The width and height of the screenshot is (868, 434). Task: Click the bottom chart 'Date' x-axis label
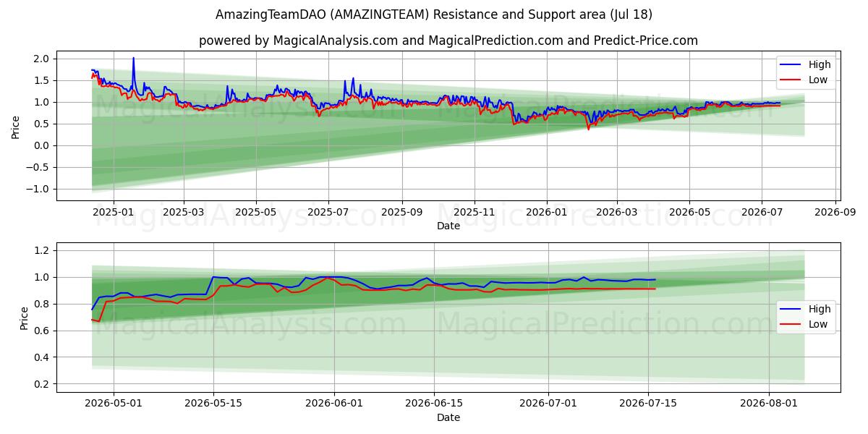click(x=448, y=417)
